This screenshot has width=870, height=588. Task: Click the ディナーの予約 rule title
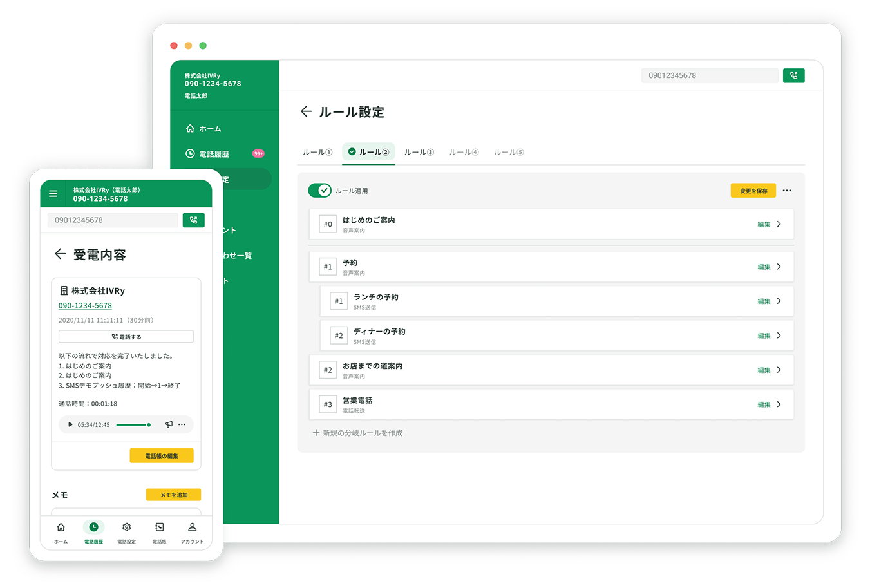click(x=379, y=332)
